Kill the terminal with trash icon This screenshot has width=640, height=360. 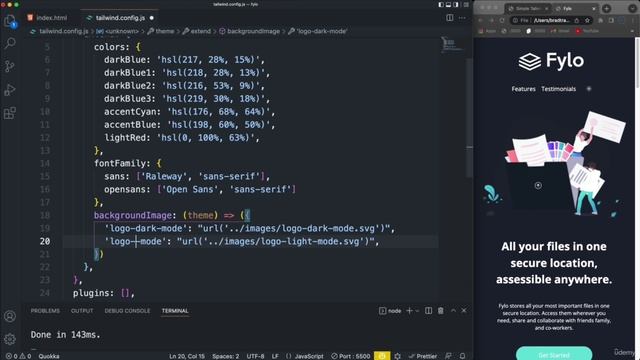click(441, 311)
